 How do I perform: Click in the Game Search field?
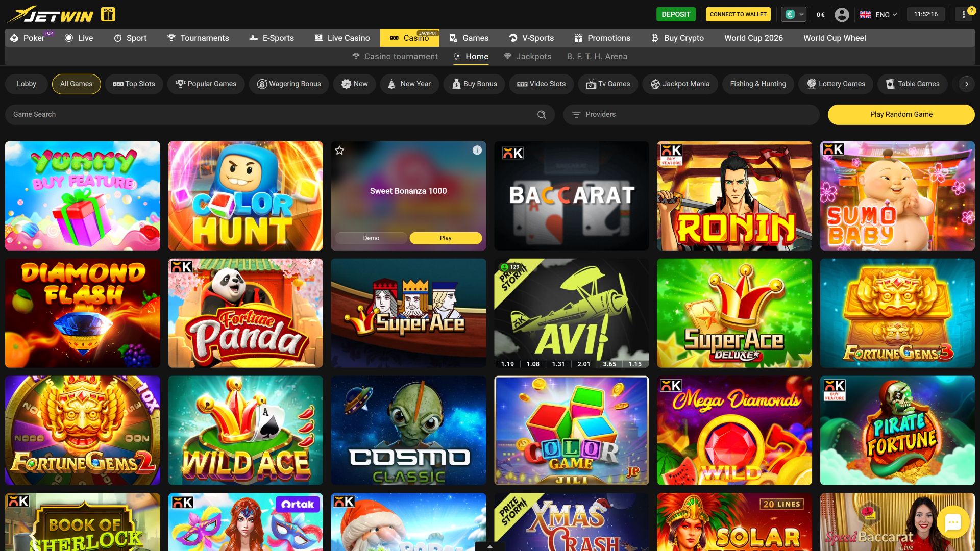280,115
